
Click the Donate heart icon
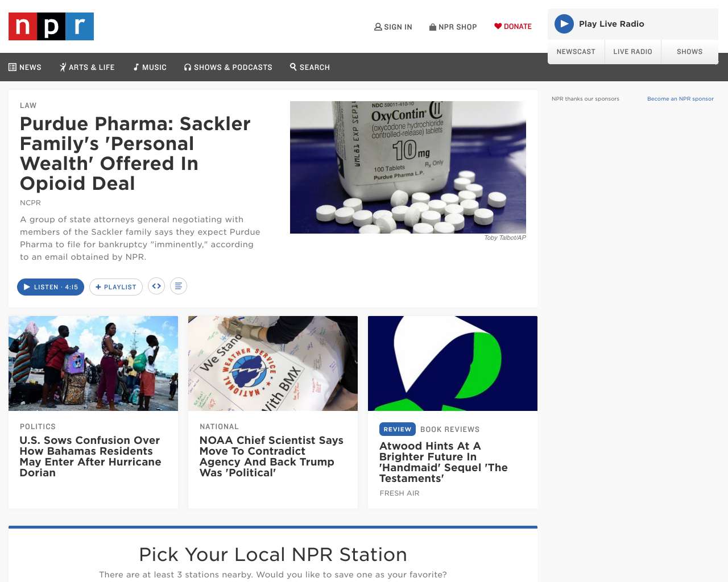click(x=498, y=26)
